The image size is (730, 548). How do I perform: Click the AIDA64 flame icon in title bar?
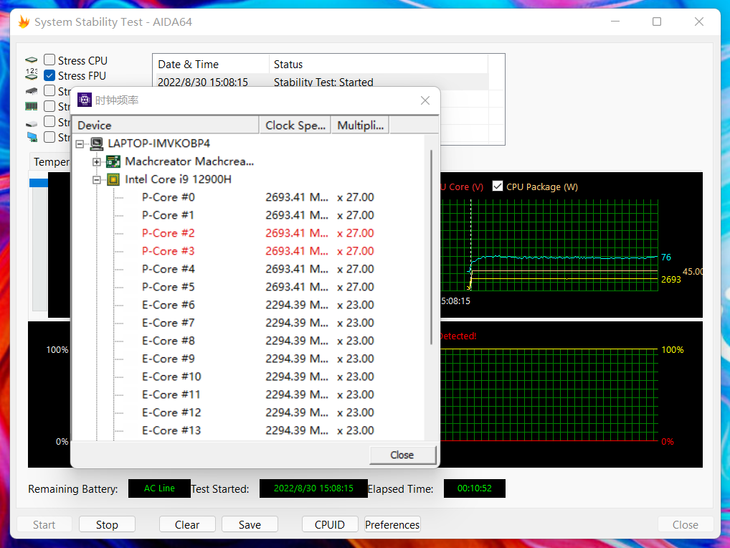click(24, 22)
